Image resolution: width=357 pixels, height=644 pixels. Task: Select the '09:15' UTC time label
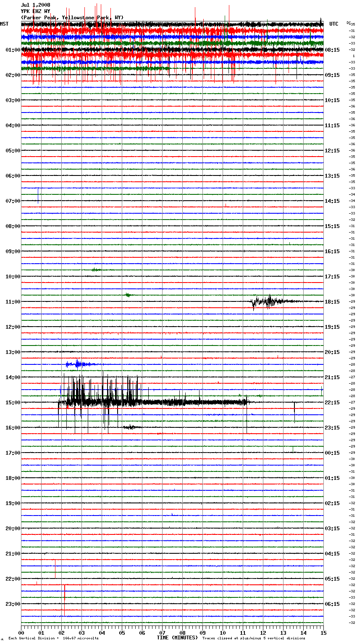[332, 75]
